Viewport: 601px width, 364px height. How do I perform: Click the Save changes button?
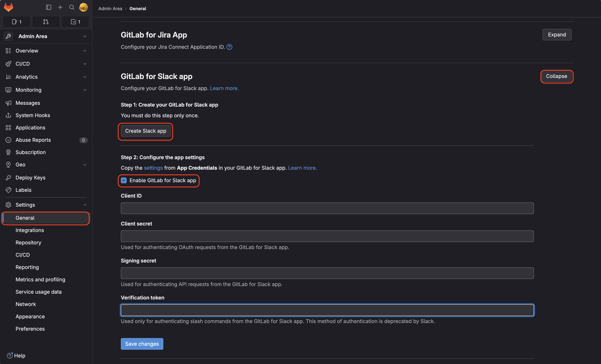tap(142, 344)
